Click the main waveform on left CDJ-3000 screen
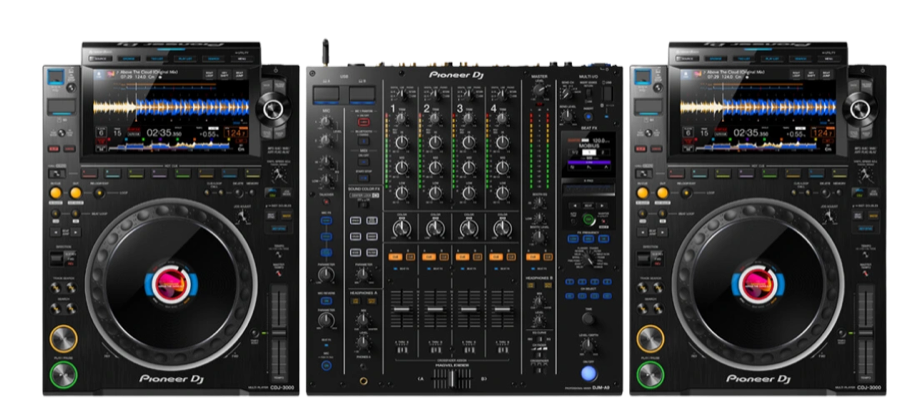 (171, 107)
